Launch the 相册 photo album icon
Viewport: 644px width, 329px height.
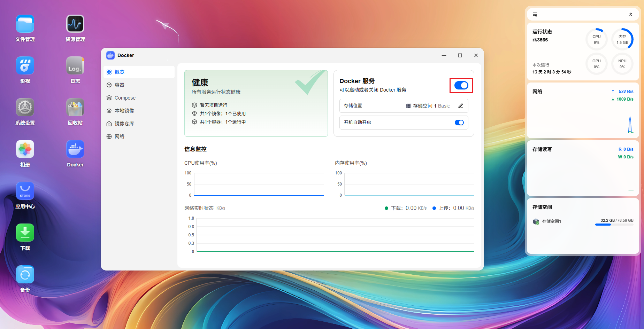pos(25,149)
